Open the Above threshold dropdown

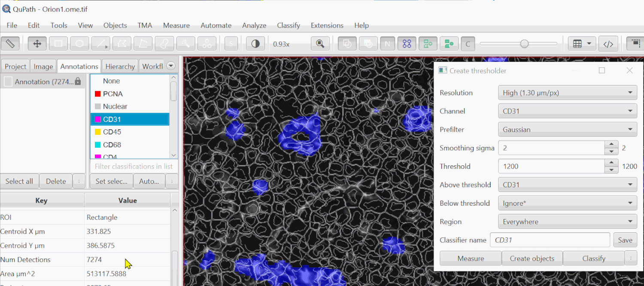pyautogui.click(x=567, y=185)
